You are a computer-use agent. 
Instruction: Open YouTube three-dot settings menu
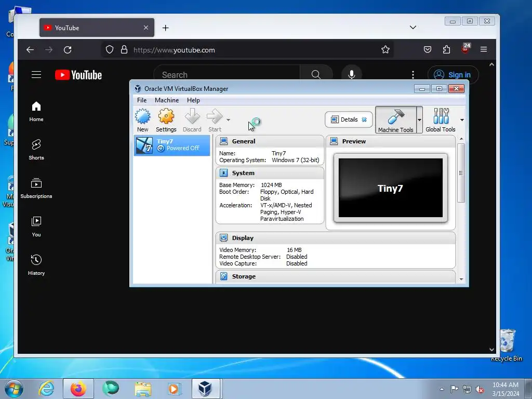[x=413, y=75]
